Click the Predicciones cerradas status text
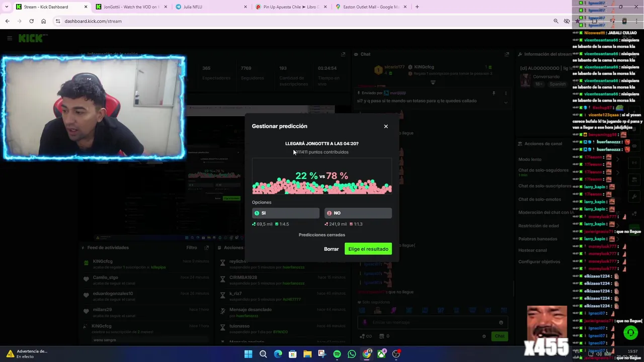 pyautogui.click(x=322, y=235)
